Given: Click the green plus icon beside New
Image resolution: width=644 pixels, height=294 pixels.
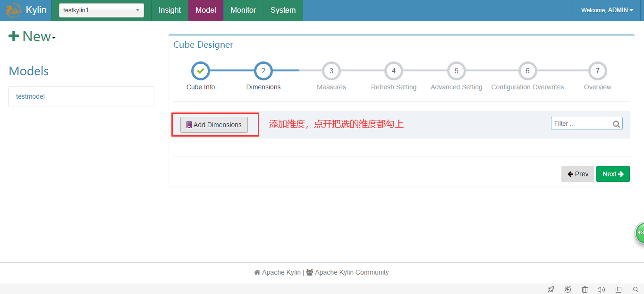Looking at the screenshot, I should click(x=14, y=36).
